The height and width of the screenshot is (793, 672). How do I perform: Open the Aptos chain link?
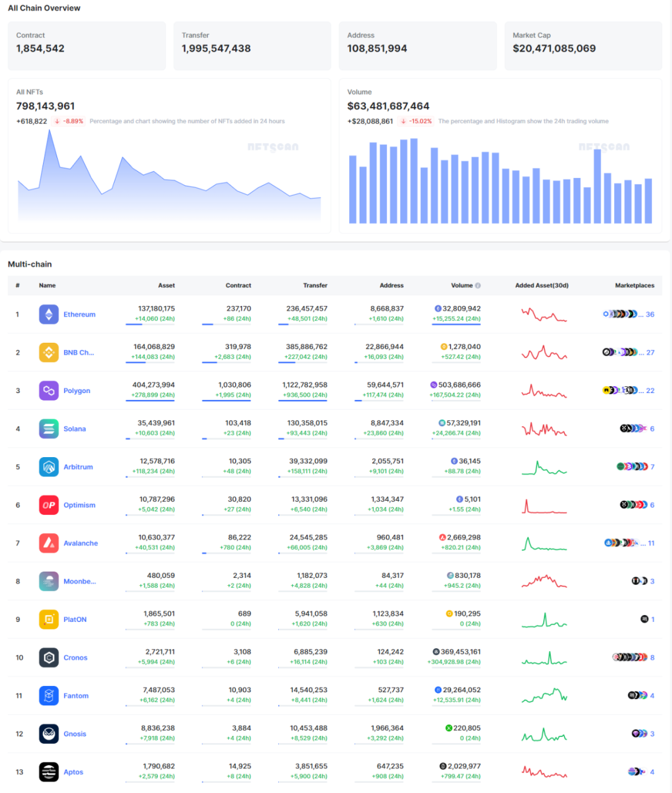(x=73, y=772)
